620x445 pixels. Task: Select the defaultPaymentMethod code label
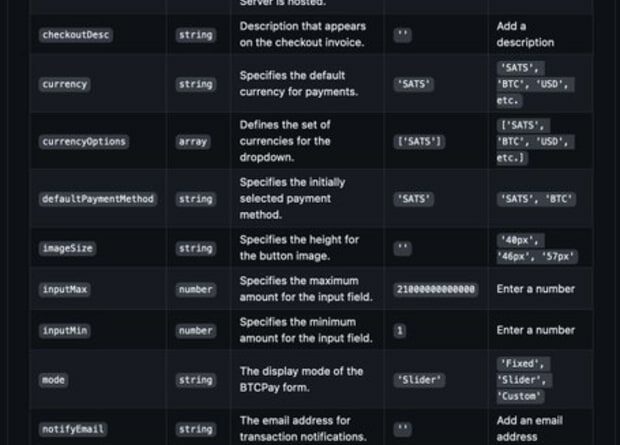click(98, 199)
